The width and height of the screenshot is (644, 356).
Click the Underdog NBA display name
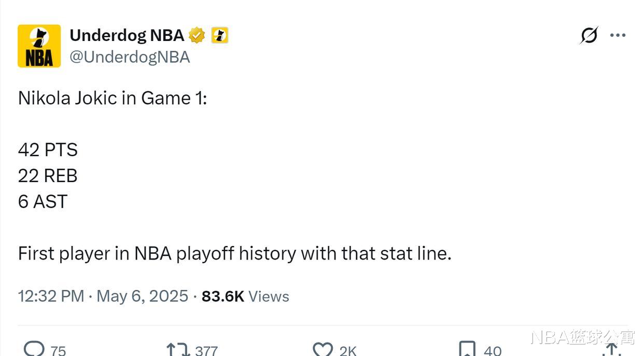pyautogui.click(x=127, y=35)
